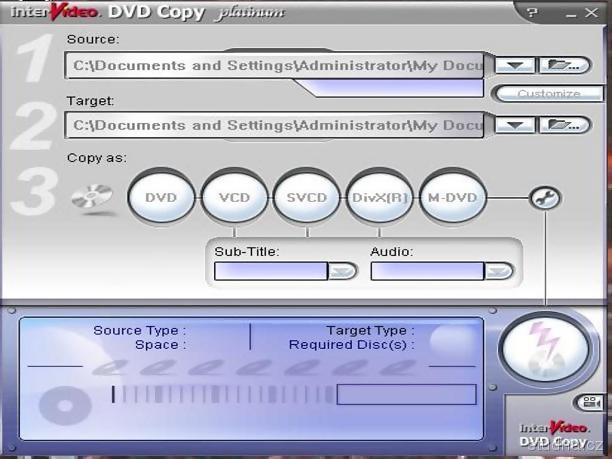Open help with the question mark
Image resolution: width=612 pixels, height=459 pixels.
click(x=531, y=13)
